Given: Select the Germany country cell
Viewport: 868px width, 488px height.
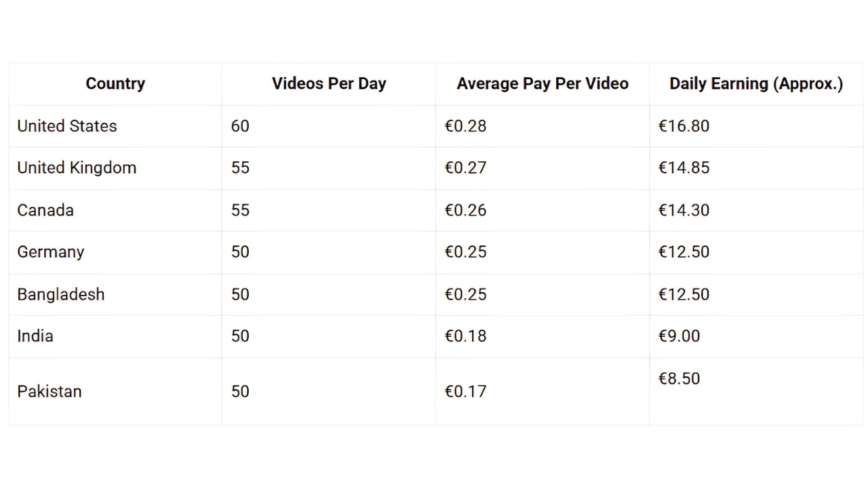Looking at the screenshot, I should (51, 252).
